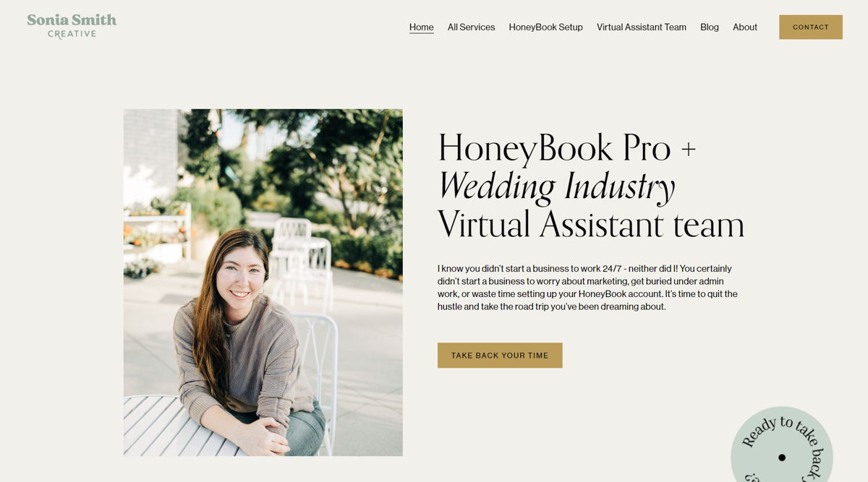Click the gold Contact button

click(811, 27)
